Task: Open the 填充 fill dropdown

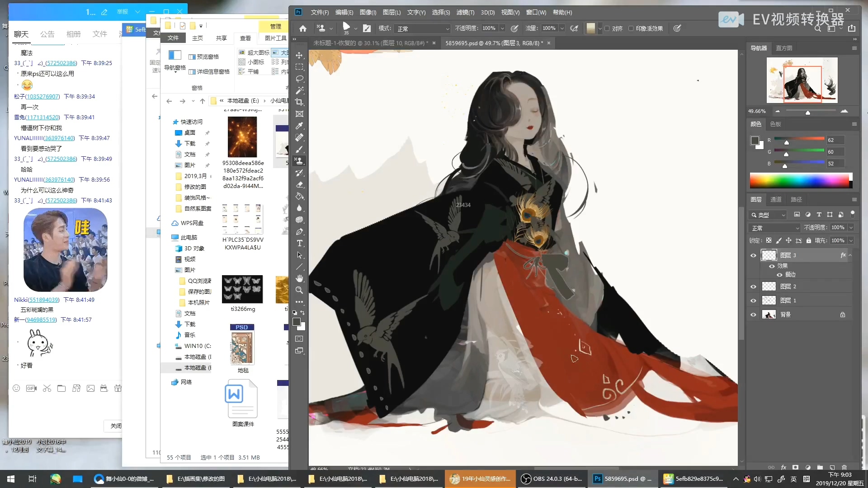Action: tap(851, 241)
